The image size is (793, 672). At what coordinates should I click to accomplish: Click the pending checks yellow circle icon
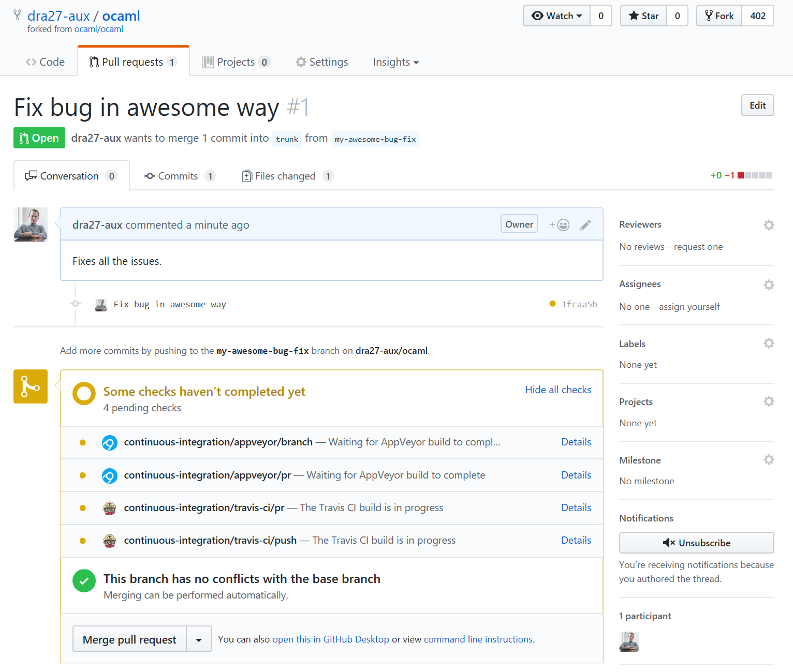(84, 394)
